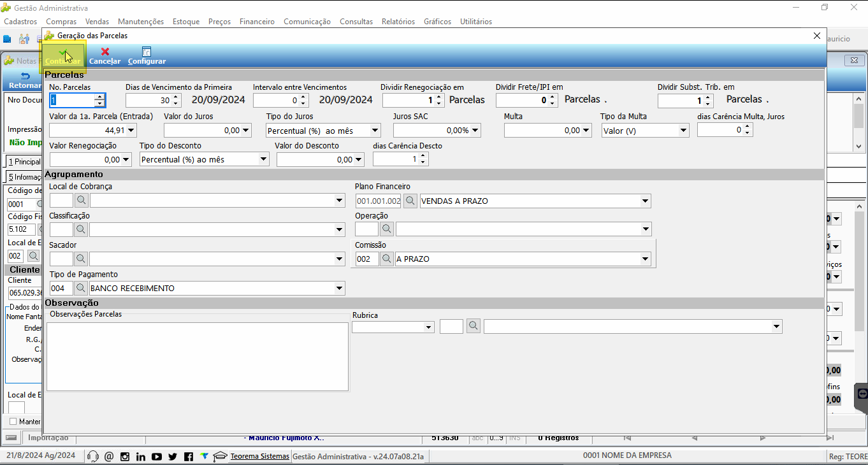Screen dimensions: 868x465
Task: Click the Continuar green check icon
Action: pos(62,52)
